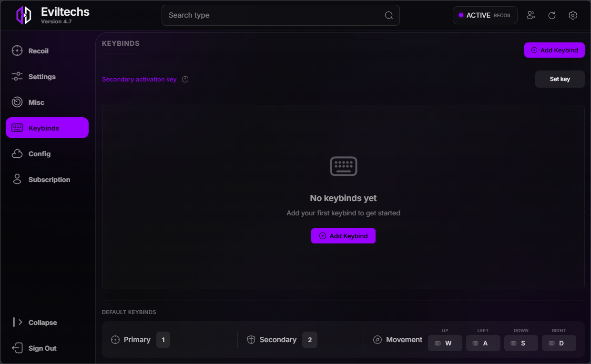Viewport: 591px width, 364px height.
Task: Click the Primary crosshair icon
Action: [x=115, y=340]
